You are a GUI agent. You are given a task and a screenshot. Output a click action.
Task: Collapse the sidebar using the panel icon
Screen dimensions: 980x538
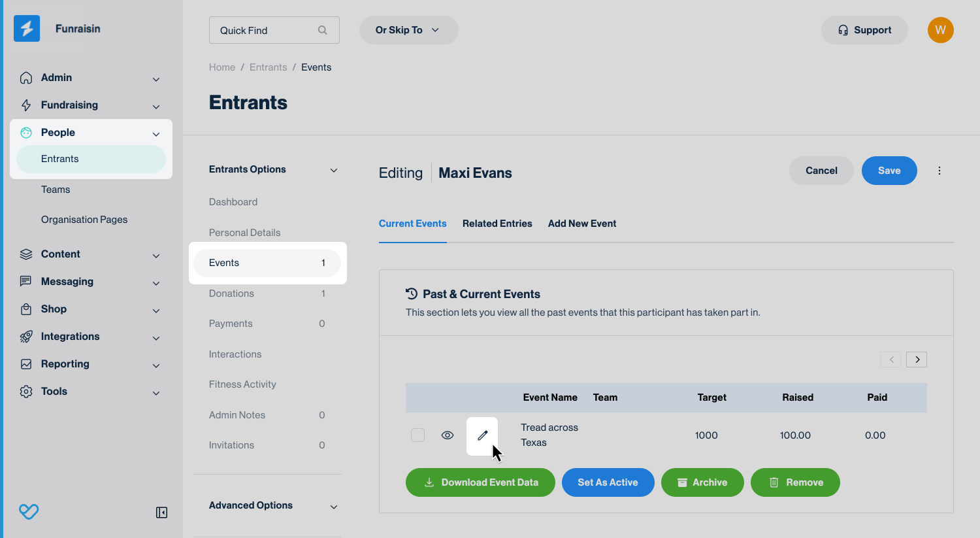click(161, 513)
